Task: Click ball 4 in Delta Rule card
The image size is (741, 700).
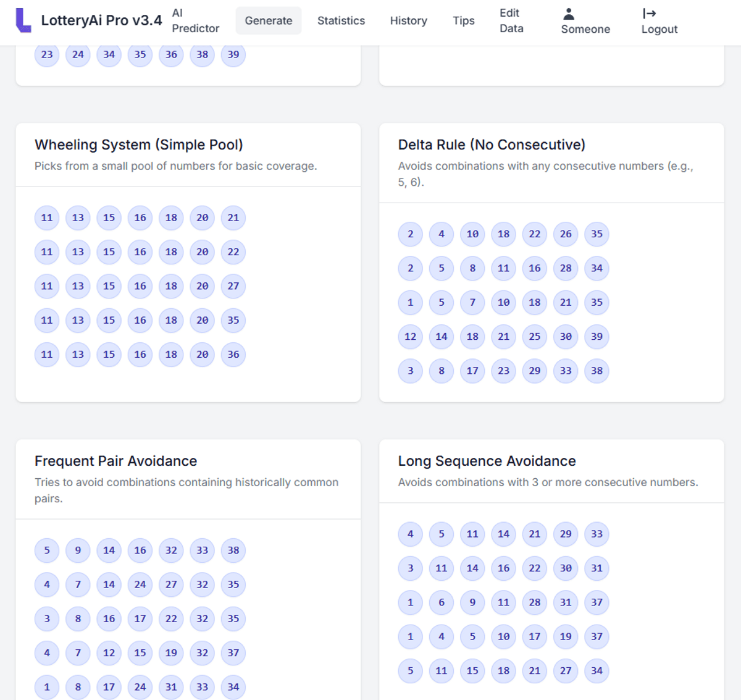Action: [442, 234]
